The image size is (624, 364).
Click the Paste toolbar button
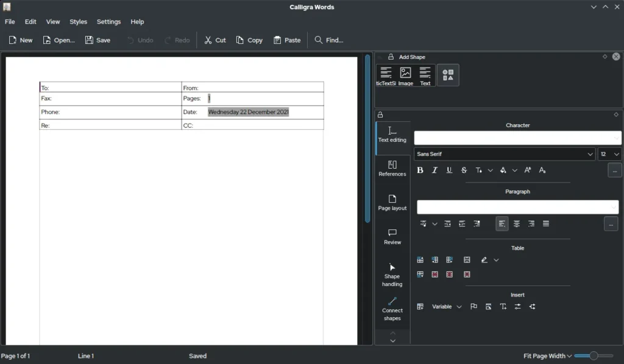click(x=288, y=40)
